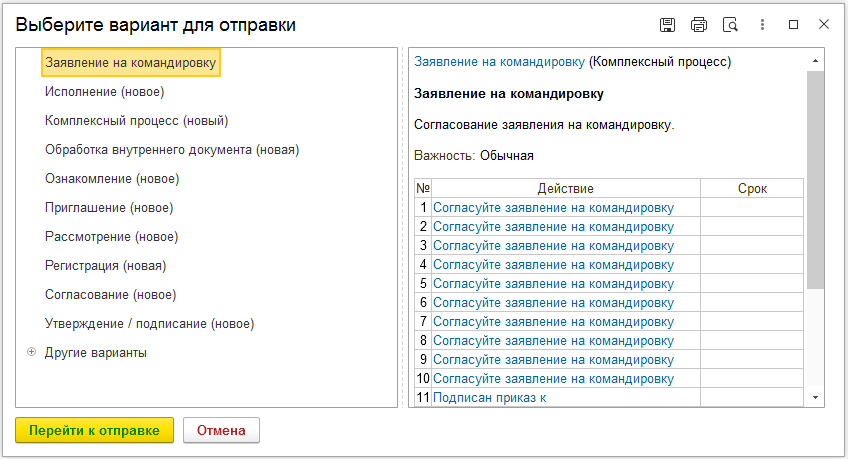This screenshot has height=459, width=848.
Task: Click the scroll up arrow in preview
Action: tap(815, 61)
